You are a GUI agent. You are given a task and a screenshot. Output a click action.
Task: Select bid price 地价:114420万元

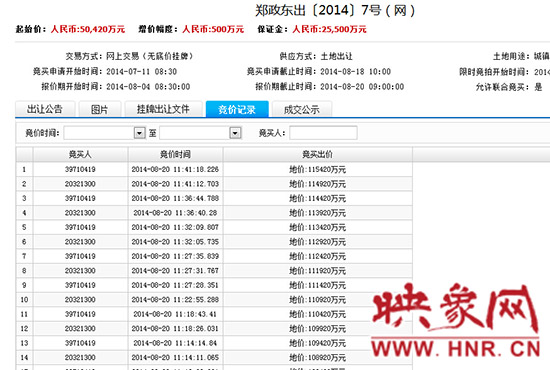[x=317, y=198]
